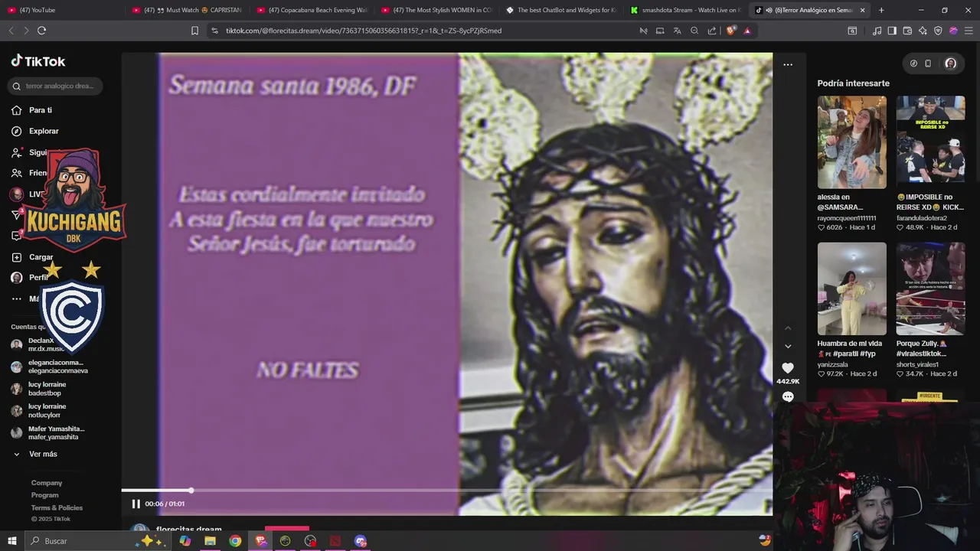Open Brave Rewards triangle icon
Image resolution: width=980 pixels, height=551 pixels.
point(747,31)
